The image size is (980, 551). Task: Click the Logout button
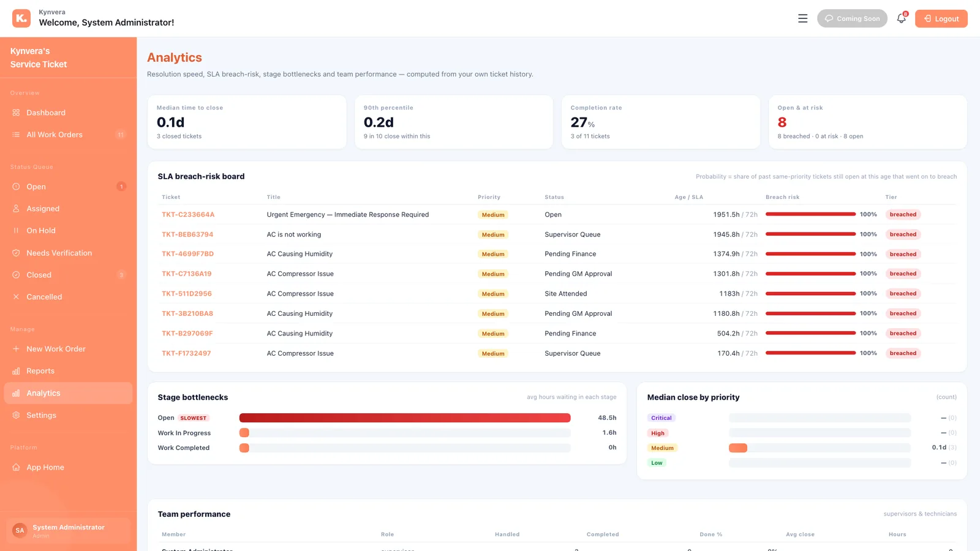tap(941, 18)
